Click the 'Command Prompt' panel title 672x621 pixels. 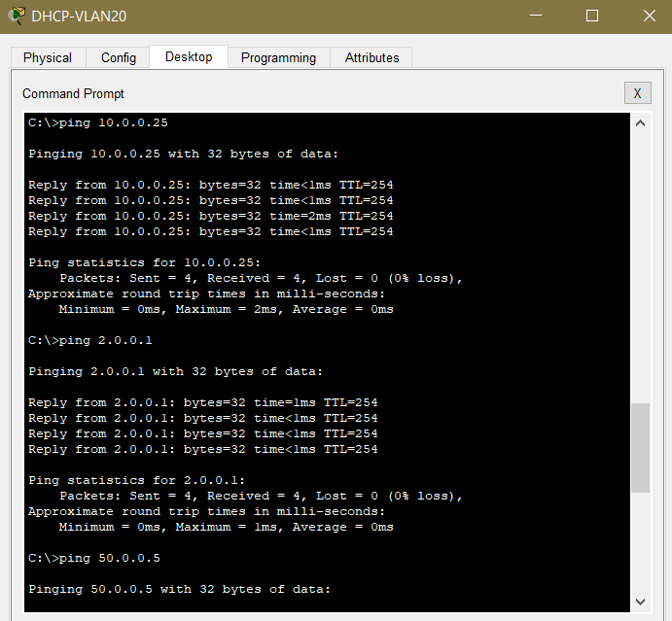[x=74, y=94]
